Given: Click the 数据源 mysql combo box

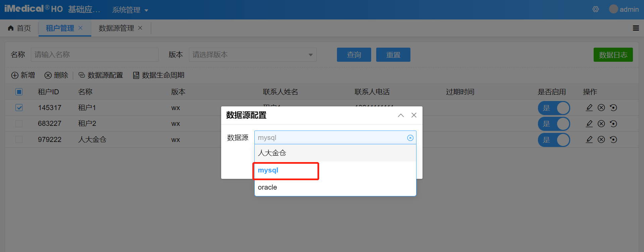Looking at the screenshot, I should [x=335, y=138].
